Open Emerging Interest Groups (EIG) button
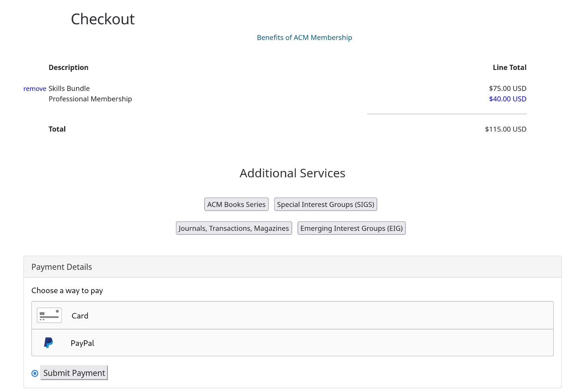This screenshot has width=574, height=392. 351,228
